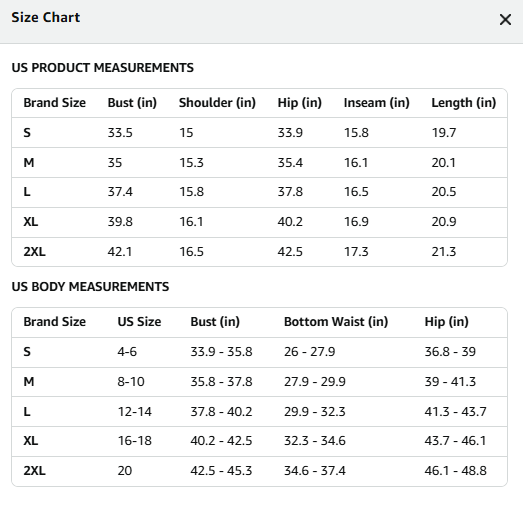This screenshot has height=510, width=523.
Task: Click the Length (in) column header
Action: [x=464, y=103]
